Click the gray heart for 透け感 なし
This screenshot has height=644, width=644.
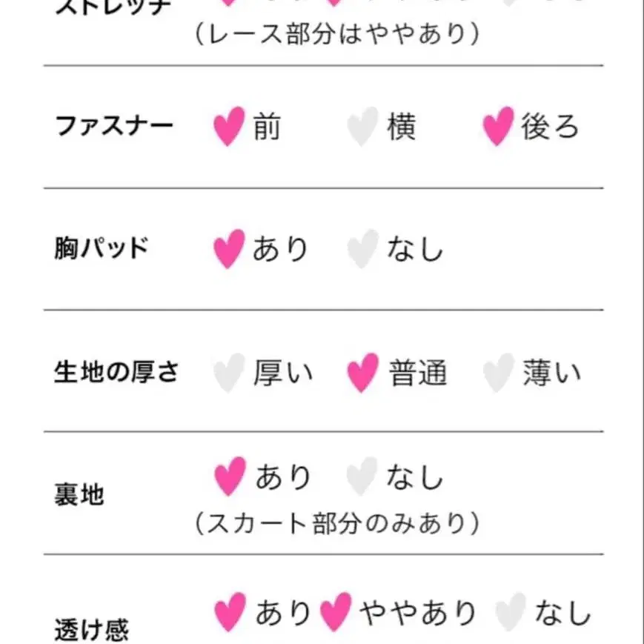tap(511, 613)
